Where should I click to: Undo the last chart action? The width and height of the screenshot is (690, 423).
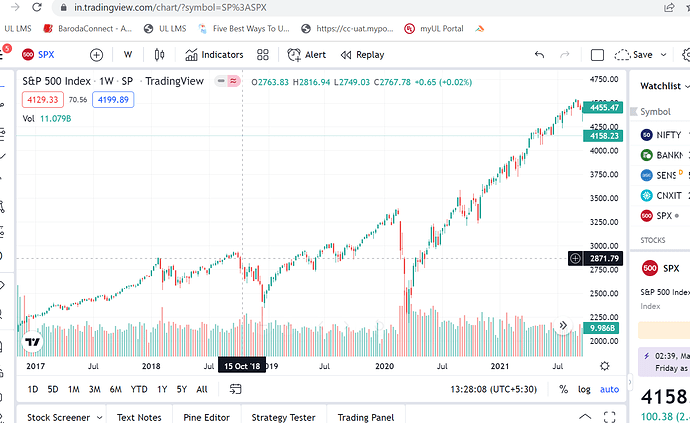[x=540, y=55]
